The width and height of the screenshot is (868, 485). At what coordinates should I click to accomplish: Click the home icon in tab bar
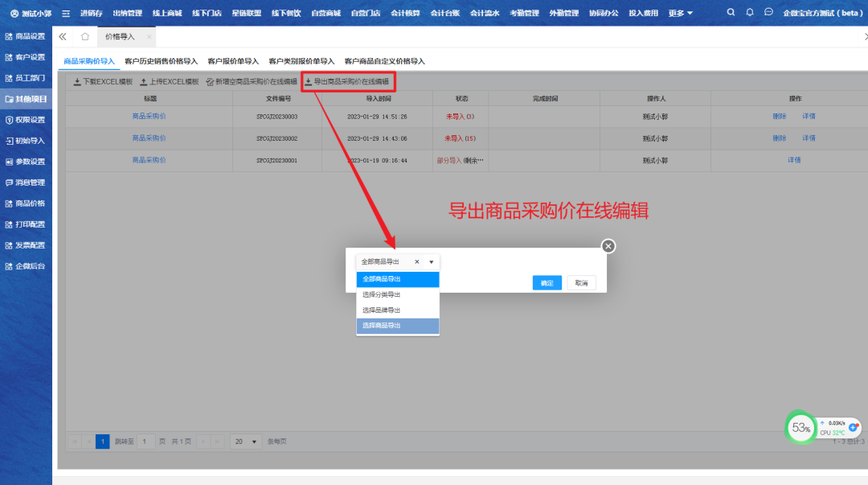[85, 37]
